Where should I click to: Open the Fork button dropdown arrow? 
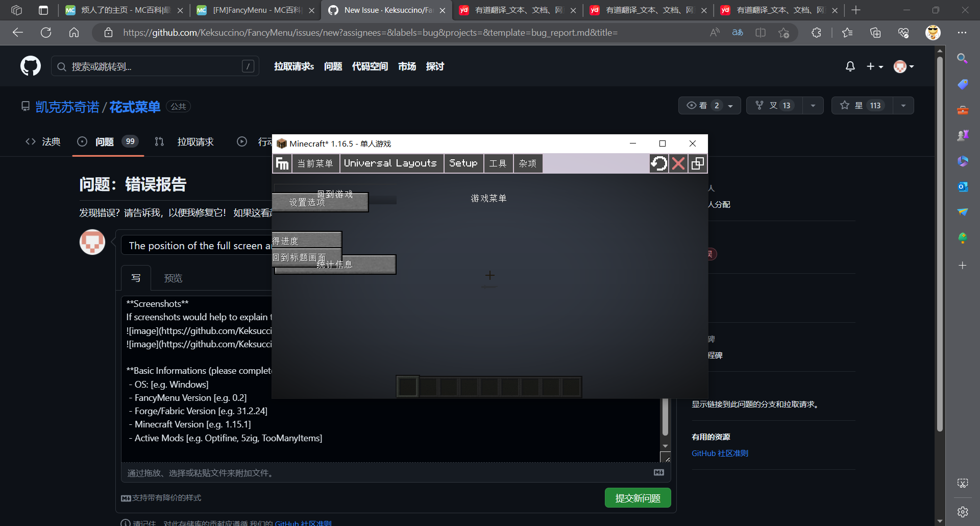click(813, 105)
